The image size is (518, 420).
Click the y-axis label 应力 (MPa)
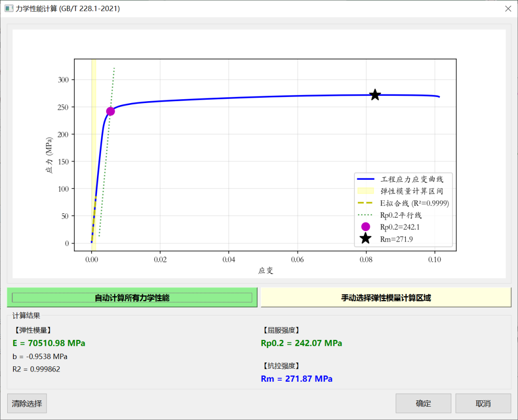click(49, 155)
